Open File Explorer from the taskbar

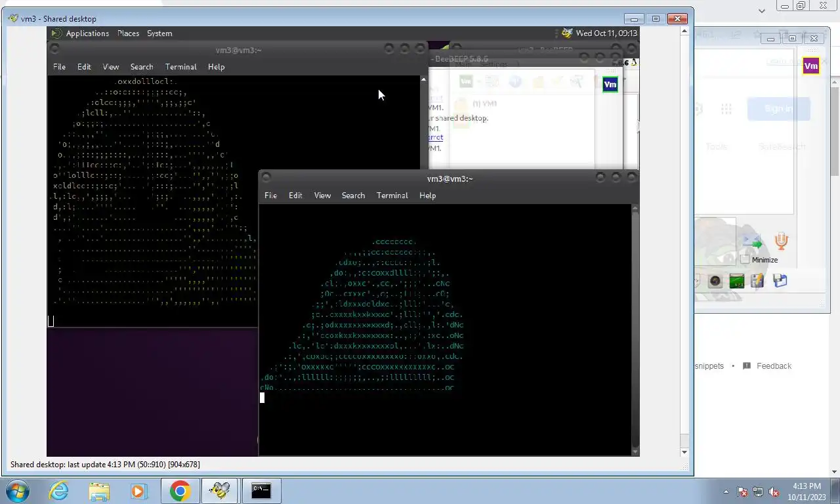tap(99, 491)
